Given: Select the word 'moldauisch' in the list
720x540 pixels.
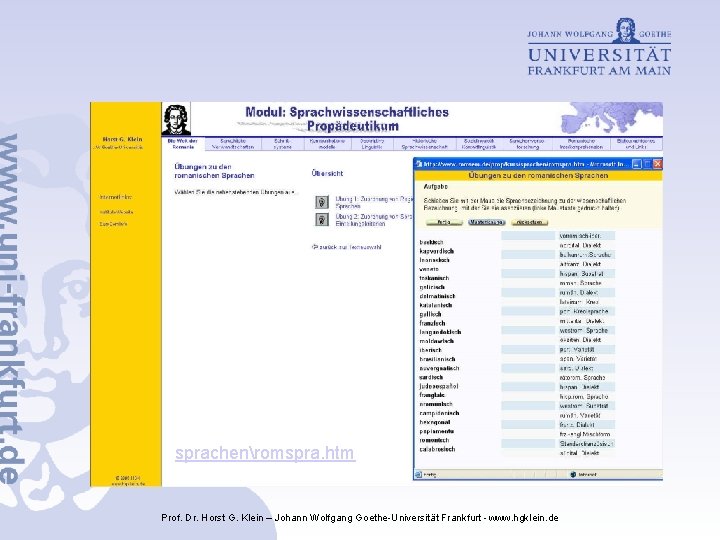Looking at the screenshot, I should coord(436,341).
